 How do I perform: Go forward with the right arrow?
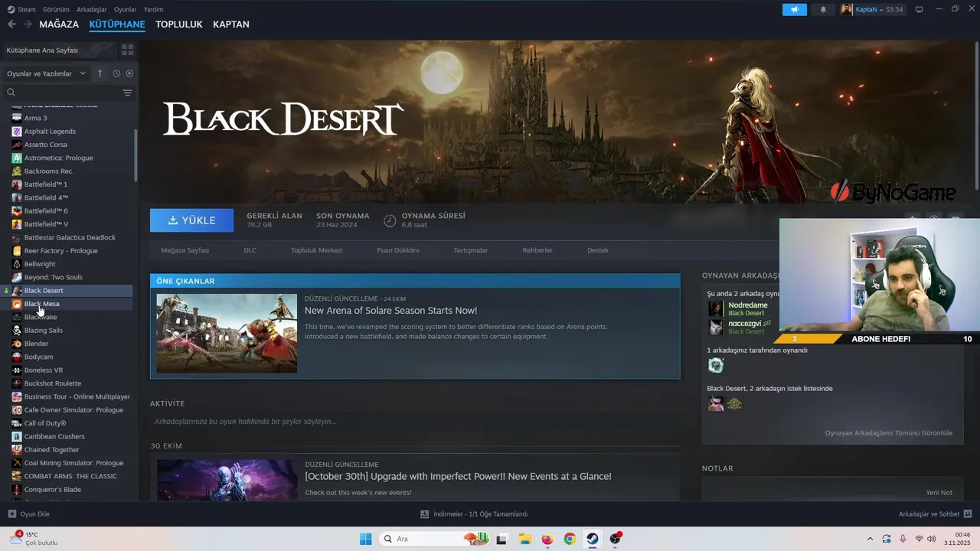[28, 24]
